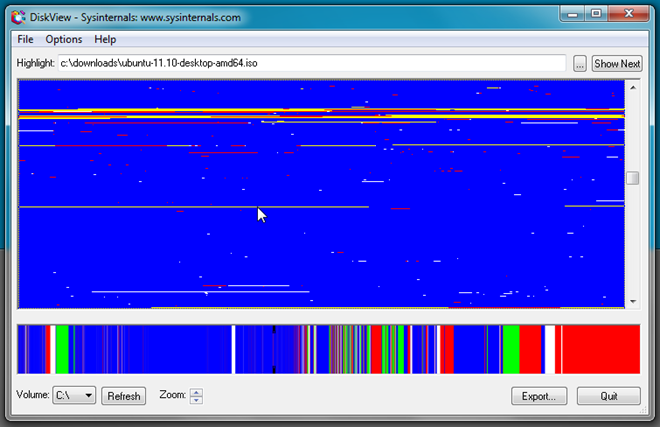Click the first green band in volume overview

(x=62, y=349)
